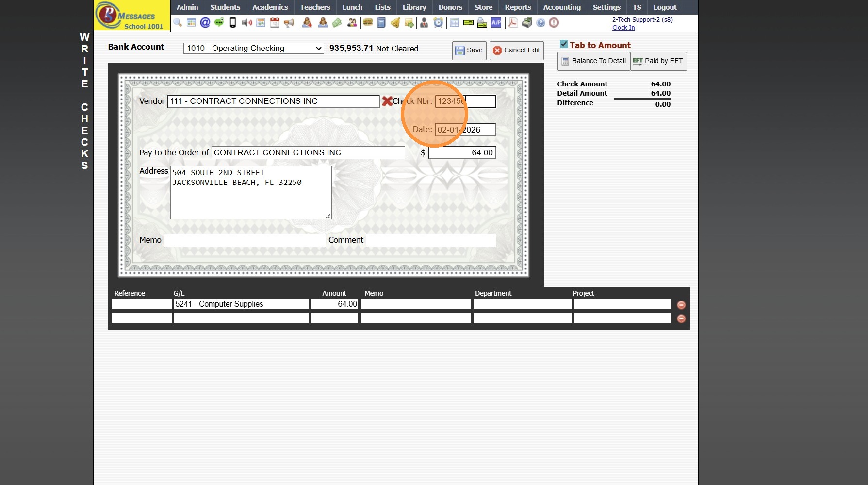Open the Accounting menu
868x485 pixels.
tap(562, 7)
